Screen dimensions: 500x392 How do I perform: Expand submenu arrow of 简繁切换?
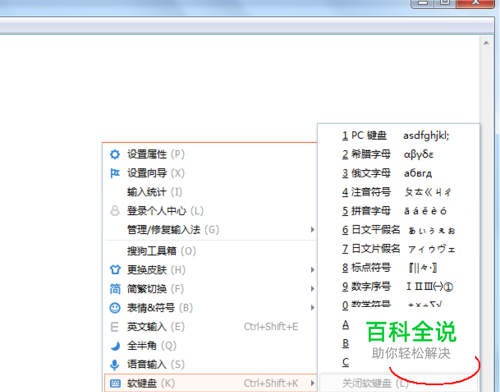tap(312, 289)
